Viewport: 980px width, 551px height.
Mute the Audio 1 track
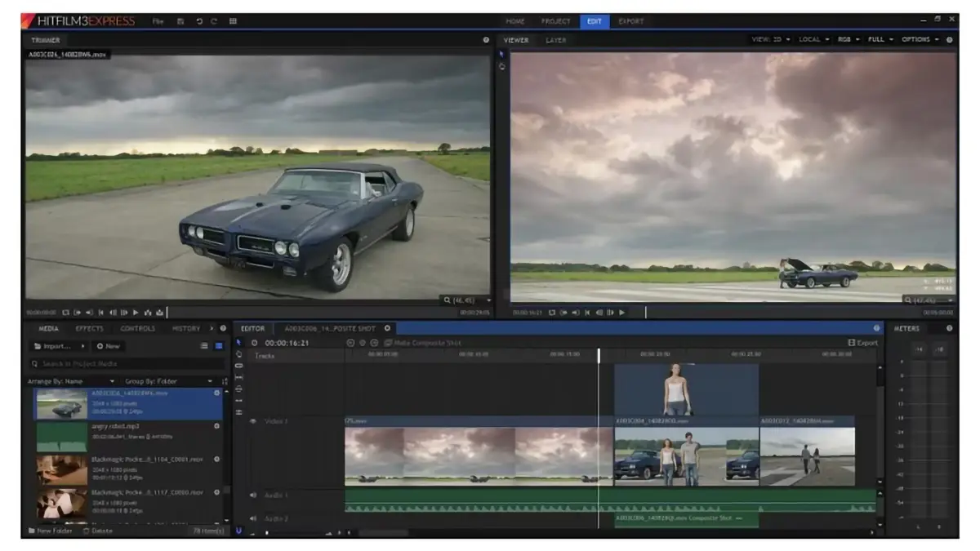253,495
